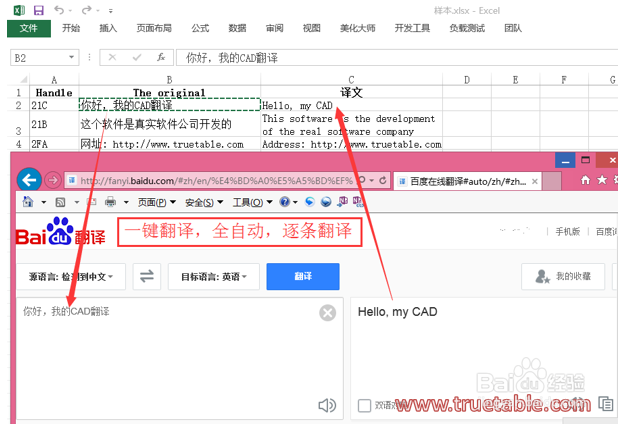Screen dimensions: 621x424
Task: Select the 开发工具 ribbon tab
Action: (x=412, y=28)
